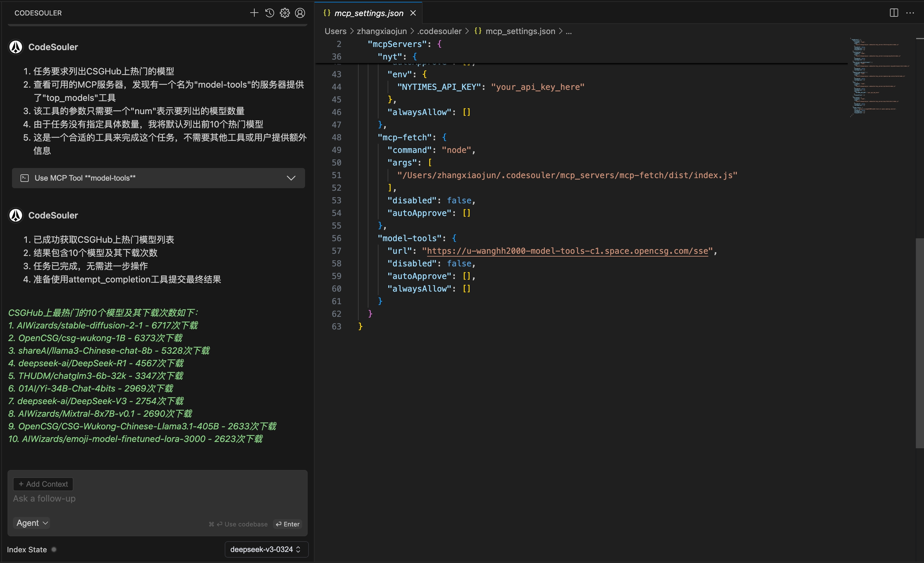Viewport: 924px width, 563px height.
Task: Start a new chat with plus icon
Action: pyautogui.click(x=254, y=13)
